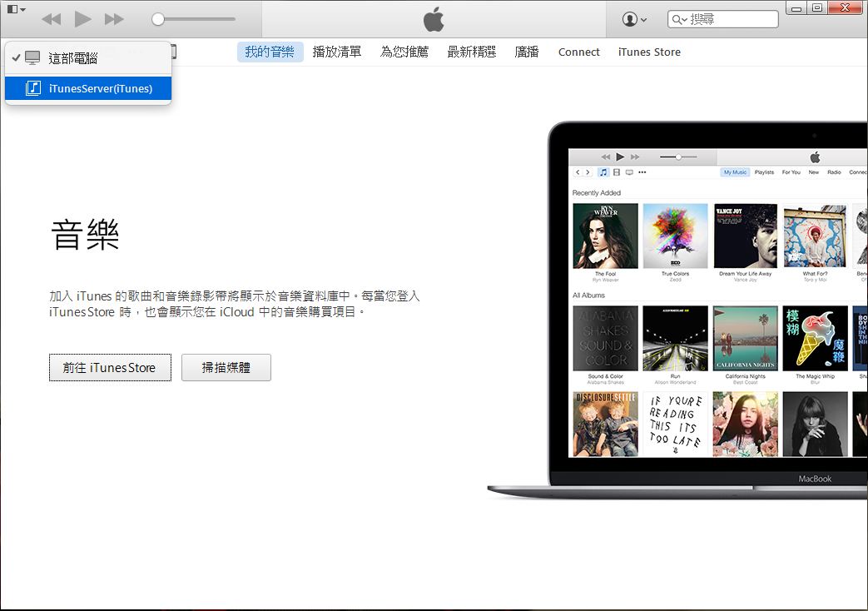Open the 廣播 radio tab

(x=527, y=52)
